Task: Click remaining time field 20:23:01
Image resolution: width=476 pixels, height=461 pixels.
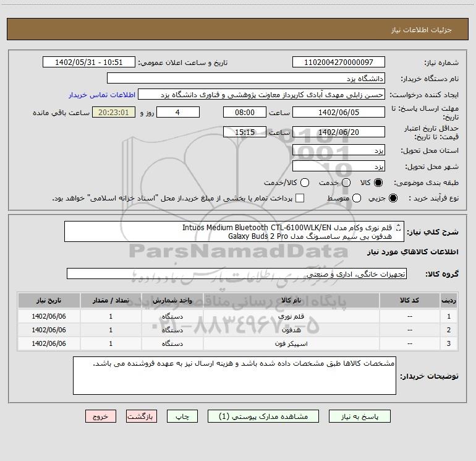Action: tap(114, 112)
